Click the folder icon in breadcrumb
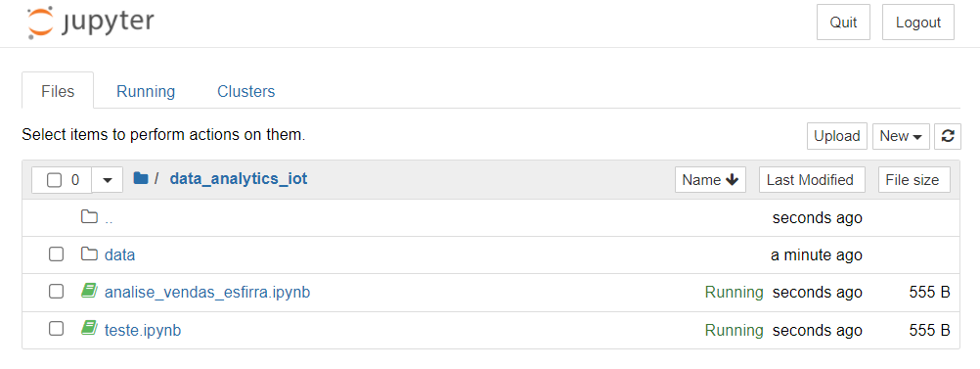 tap(141, 179)
